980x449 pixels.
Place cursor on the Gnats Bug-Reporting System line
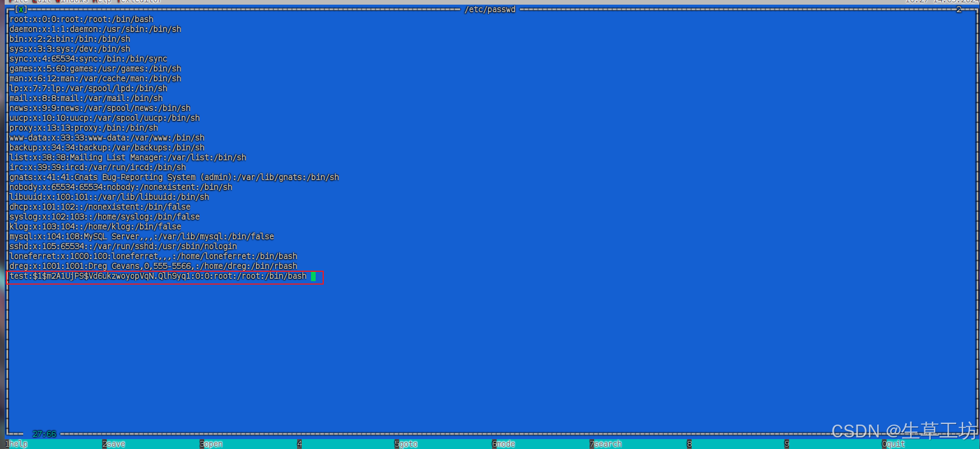pyautogui.click(x=174, y=177)
